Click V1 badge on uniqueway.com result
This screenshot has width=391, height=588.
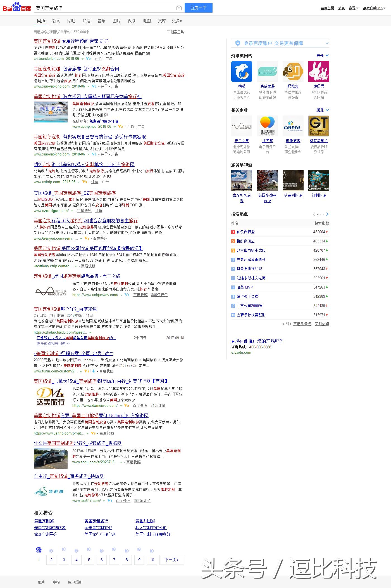(x=127, y=295)
